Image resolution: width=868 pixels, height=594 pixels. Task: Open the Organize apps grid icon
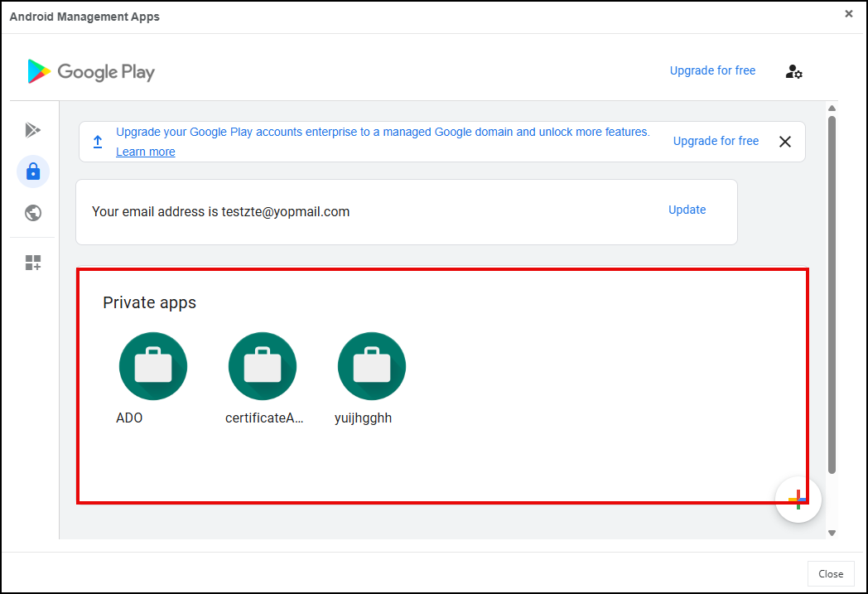(x=33, y=263)
